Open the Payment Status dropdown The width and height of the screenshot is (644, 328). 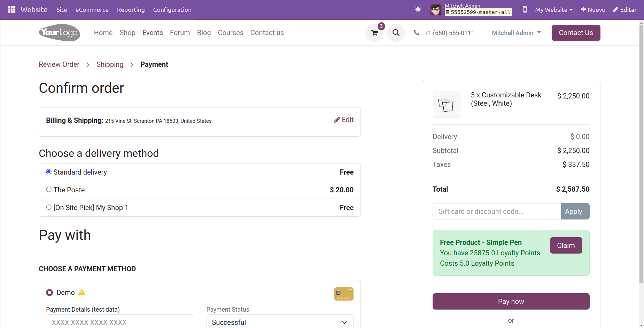(x=280, y=322)
